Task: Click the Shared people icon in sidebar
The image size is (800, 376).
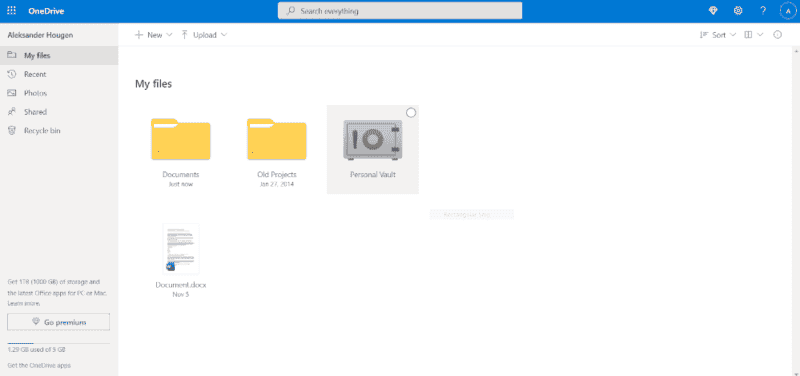Action: coord(12,112)
